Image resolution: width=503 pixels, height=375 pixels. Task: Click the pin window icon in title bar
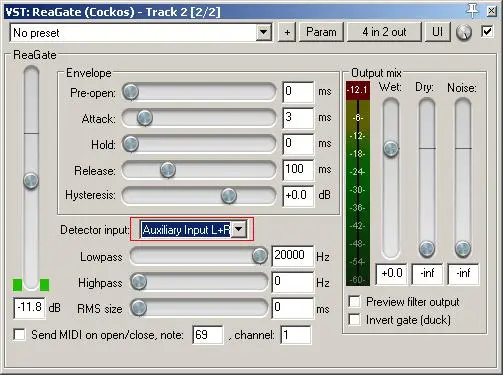tap(473, 11)
